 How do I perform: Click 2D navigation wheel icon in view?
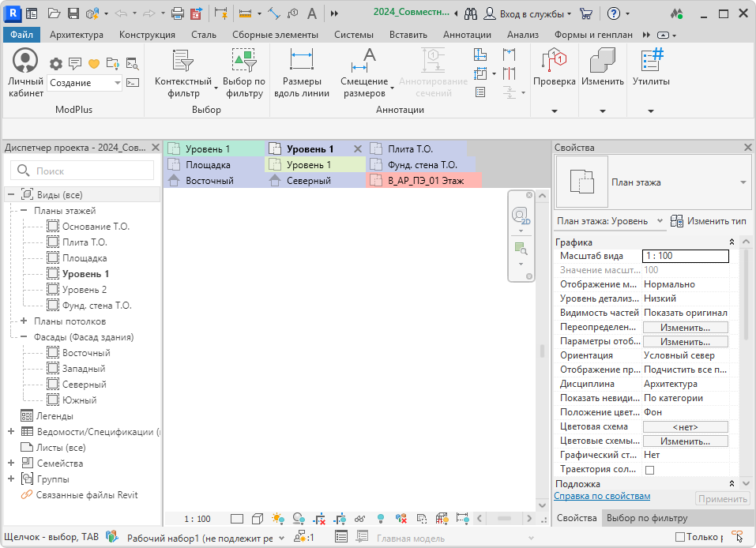click(x=521, y=216)
